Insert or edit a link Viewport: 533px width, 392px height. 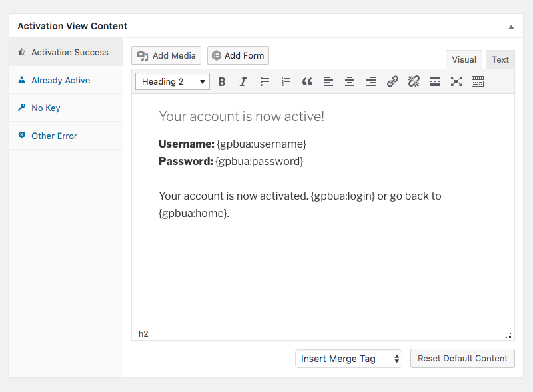pyautogui.click(x=392, y=81)
